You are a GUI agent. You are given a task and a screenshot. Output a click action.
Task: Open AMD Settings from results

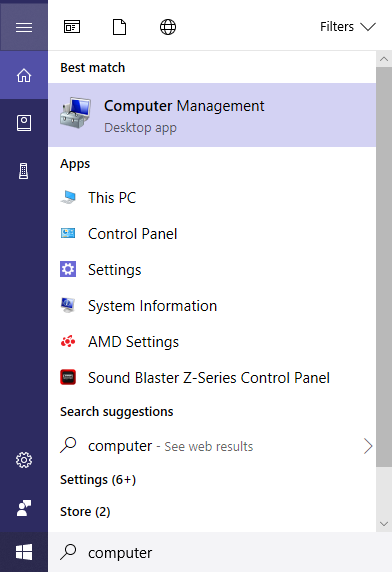pyautogui.click(x=212, y=342)
